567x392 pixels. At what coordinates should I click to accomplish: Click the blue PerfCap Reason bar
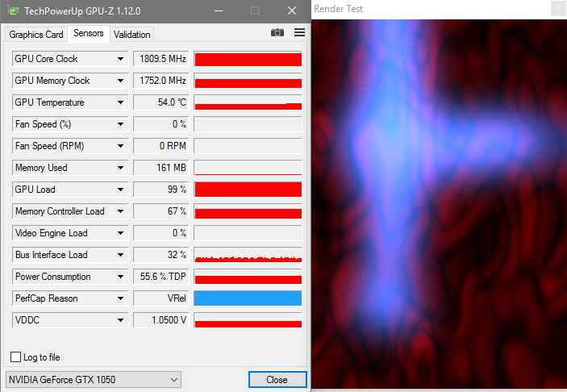(248, 298)
